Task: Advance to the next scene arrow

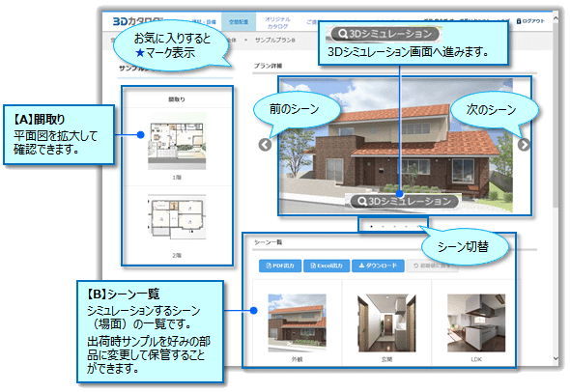Action: (524, 145)
